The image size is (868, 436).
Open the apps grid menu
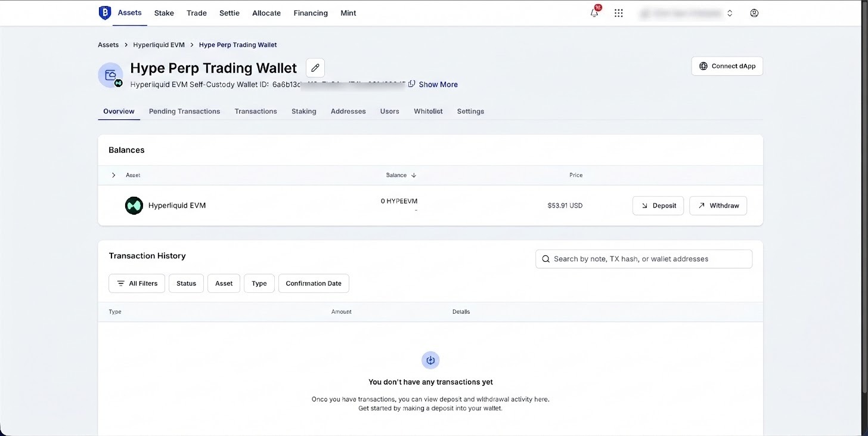coord(619,13)
